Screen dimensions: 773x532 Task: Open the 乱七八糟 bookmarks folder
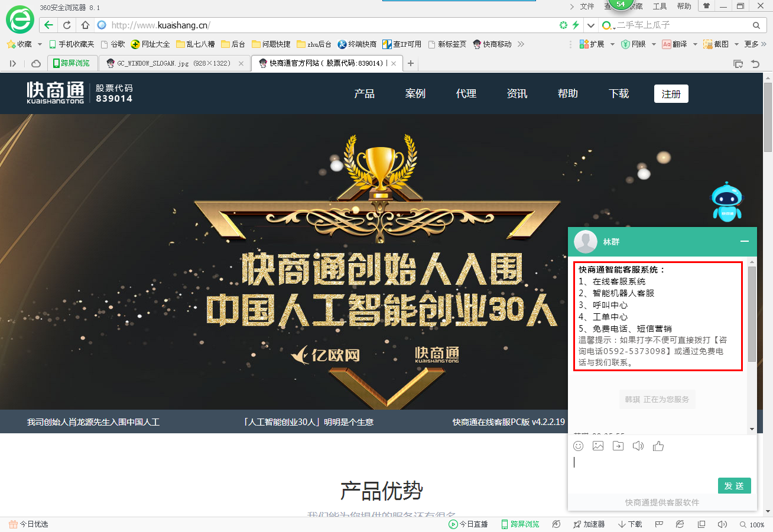[x=196, y=44]
